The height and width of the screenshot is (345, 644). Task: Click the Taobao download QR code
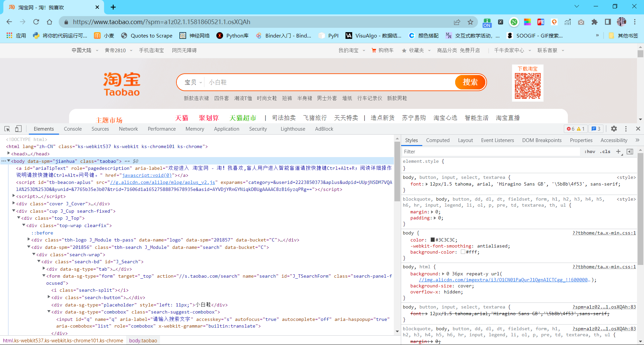[528, 86]
